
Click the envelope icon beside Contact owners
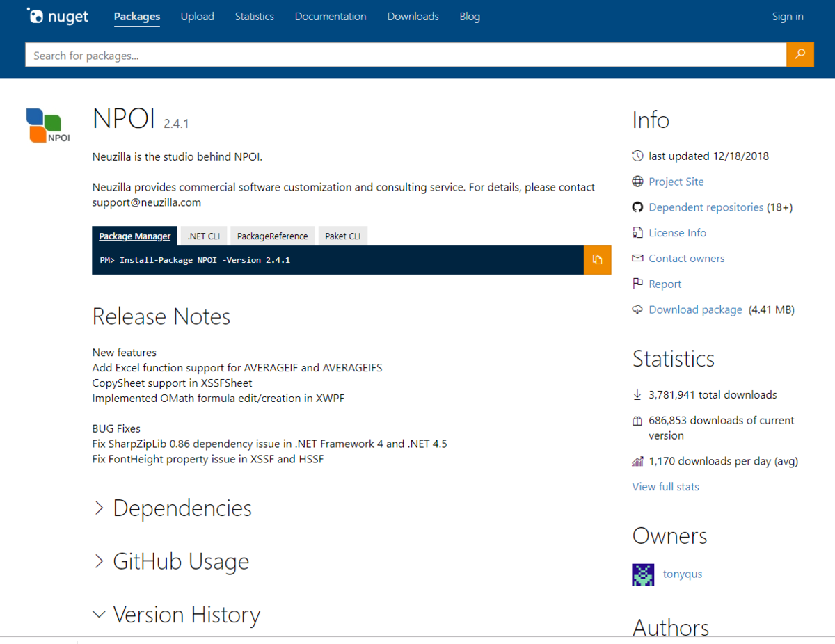click(637, 258)
